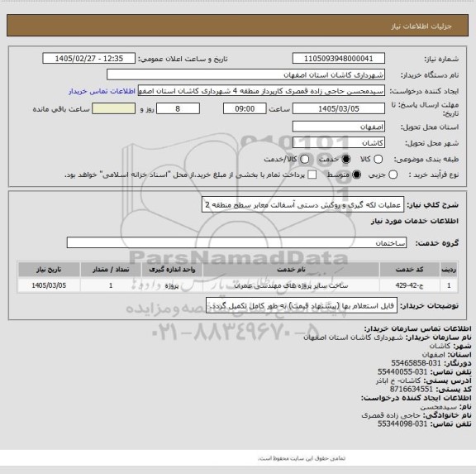Open the اطلاعات تماس خریدار link
The width and height of the screenshot is (476, 474).
coord(102,91)
